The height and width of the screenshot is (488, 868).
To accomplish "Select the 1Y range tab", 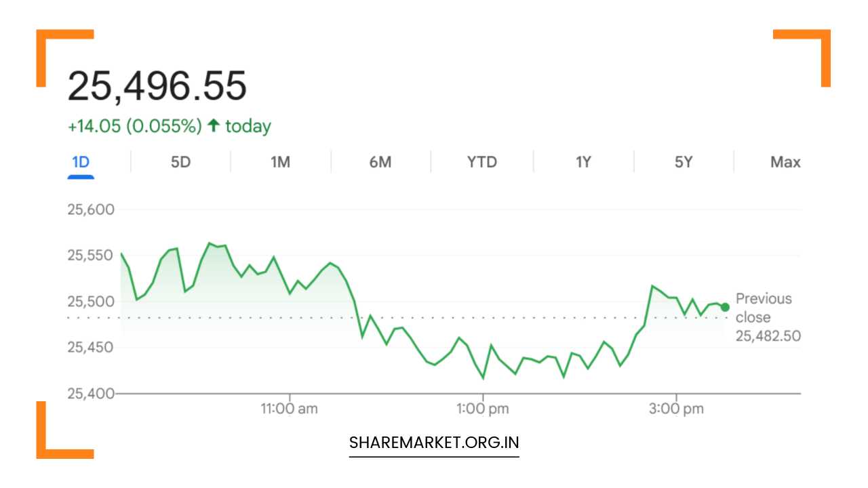I will (x=583, y=162).
